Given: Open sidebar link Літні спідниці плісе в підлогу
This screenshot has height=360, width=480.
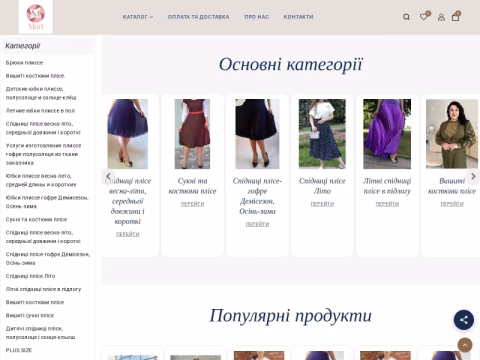Looking at the screenshot, I should [x=43, y=289].
